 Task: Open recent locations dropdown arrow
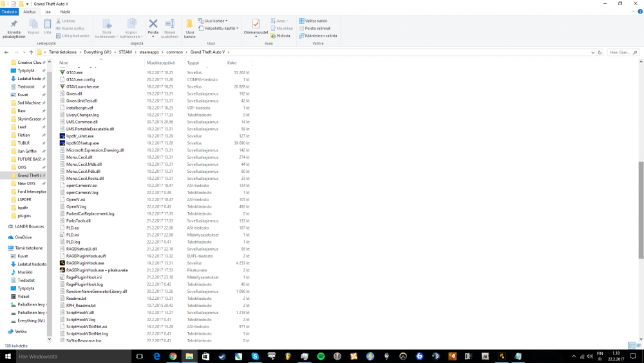coord(24,52)
